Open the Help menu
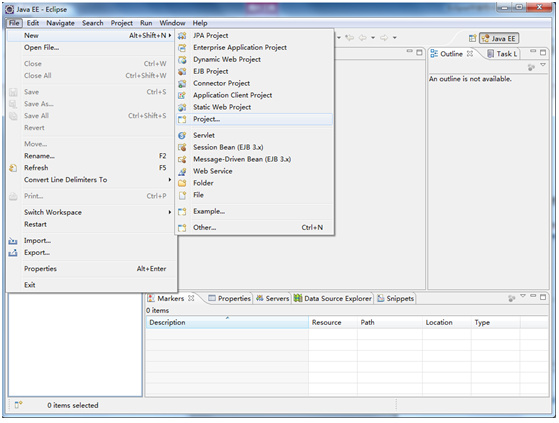 point(200,23)
